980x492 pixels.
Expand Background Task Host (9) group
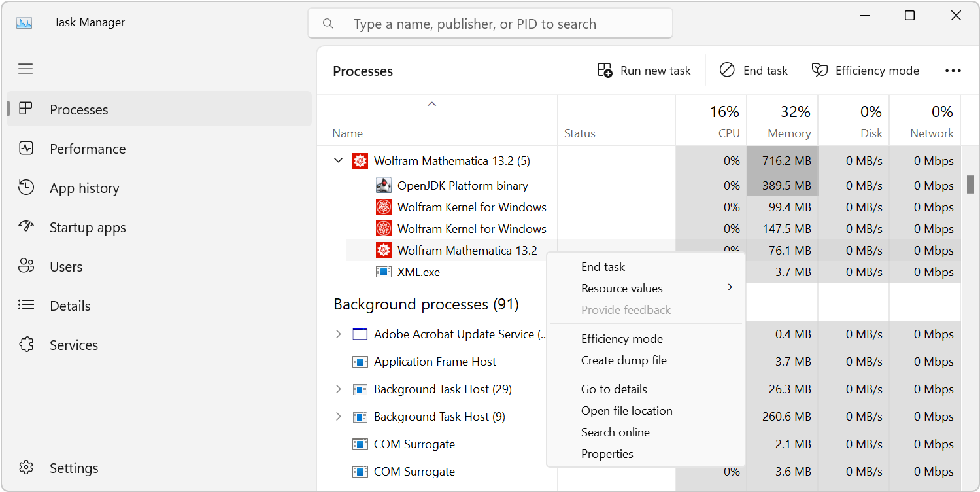(338, 417)
